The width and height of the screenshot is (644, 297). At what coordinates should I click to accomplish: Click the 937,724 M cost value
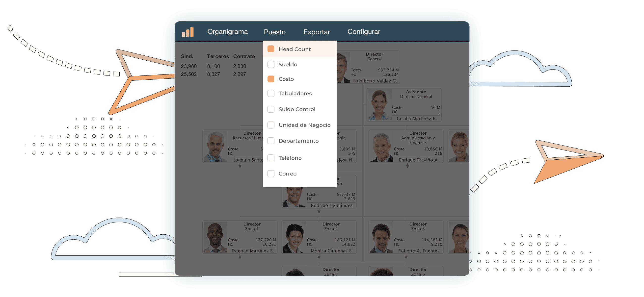(388, 70)
